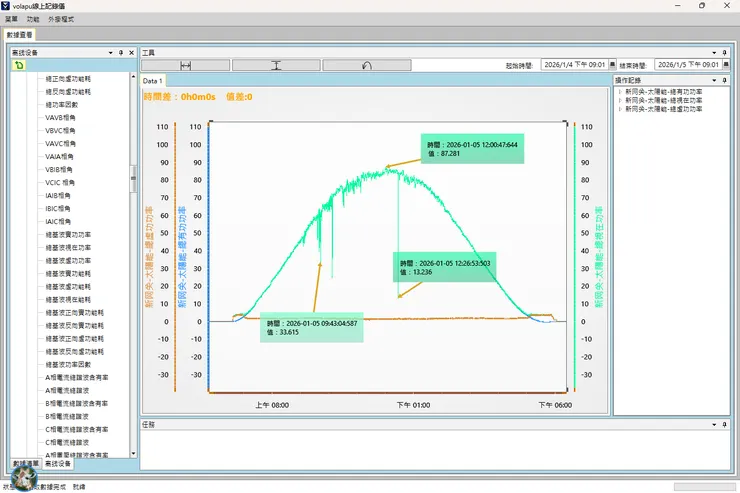The width and height of the screenshot is (740, 493).
Task: Click the volapu app icon in title bar
Action: [x=5, y=6]
